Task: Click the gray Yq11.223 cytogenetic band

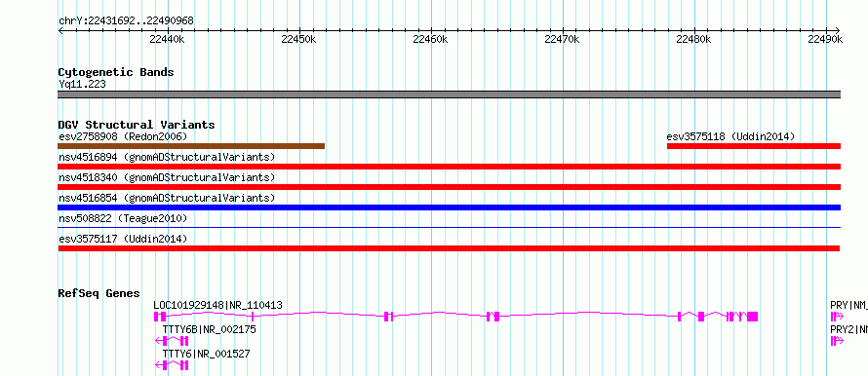Action: pyautogui.click(x=449, y=94)
